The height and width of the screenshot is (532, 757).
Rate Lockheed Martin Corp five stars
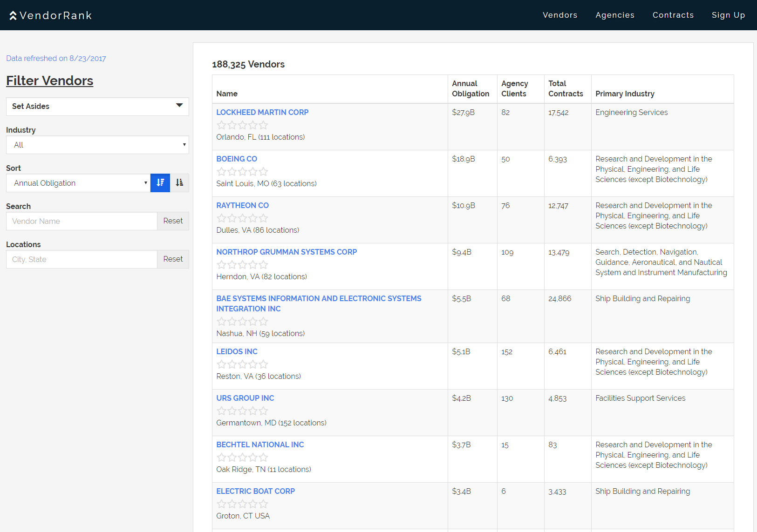click(264, 125)
